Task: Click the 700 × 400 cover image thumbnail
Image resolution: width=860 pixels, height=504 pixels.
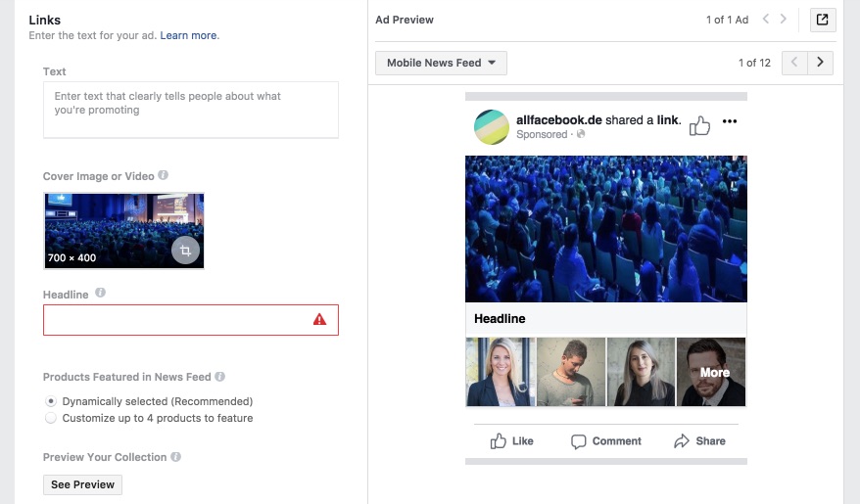Action: [x=124, y=231]
